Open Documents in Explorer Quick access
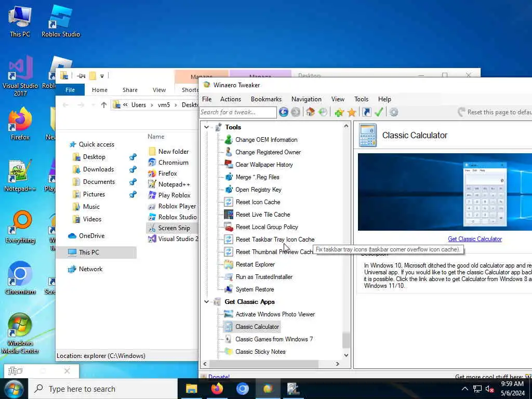The height and width of the screenshot is (399, 532). [99, 181]
